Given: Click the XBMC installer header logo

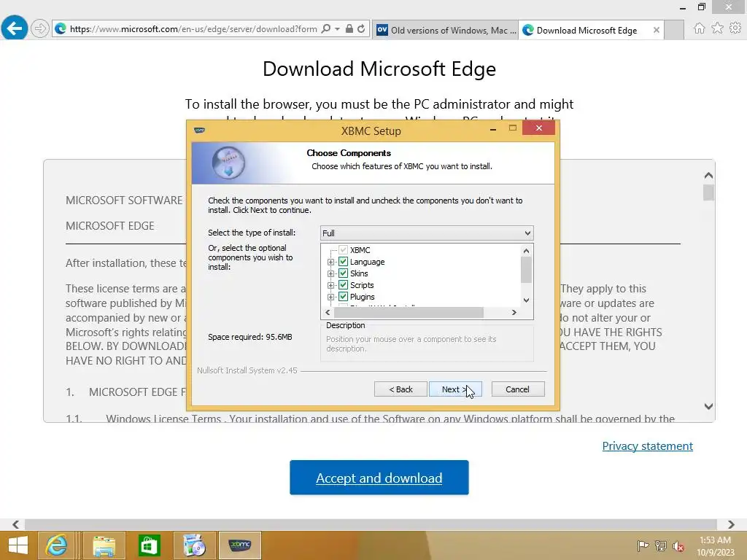Looking at the screenshot, I should (x=228, y=163).
